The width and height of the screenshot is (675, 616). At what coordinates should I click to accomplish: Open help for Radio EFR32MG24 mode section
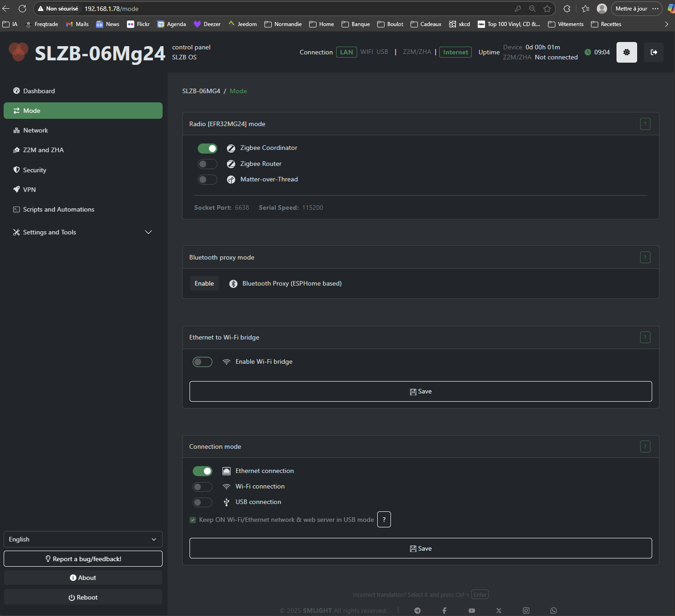pyautogui.click(x=645, y=124)
